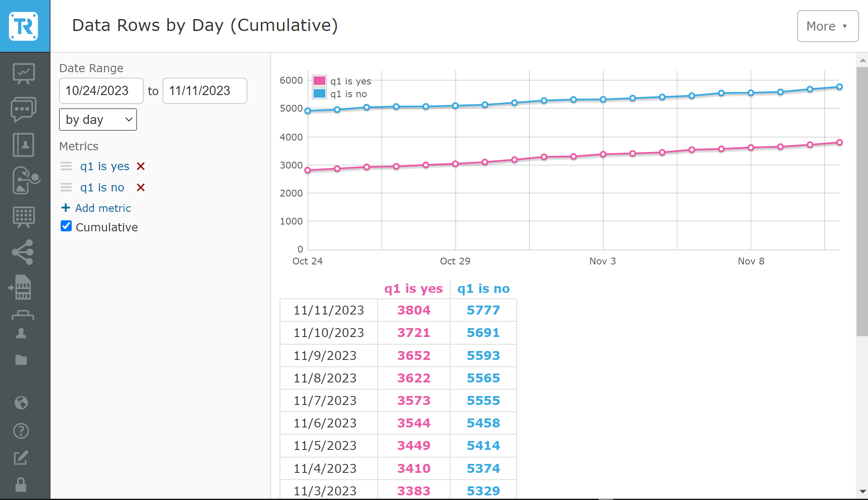Open the contacts address book icon
The height and width of the screenshot is (500, 868).
click(24, 145)
